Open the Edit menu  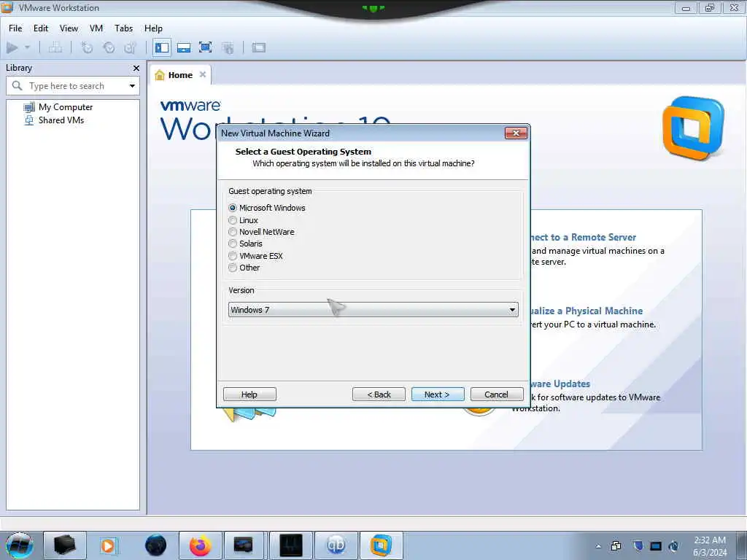[x=41, y=28]
